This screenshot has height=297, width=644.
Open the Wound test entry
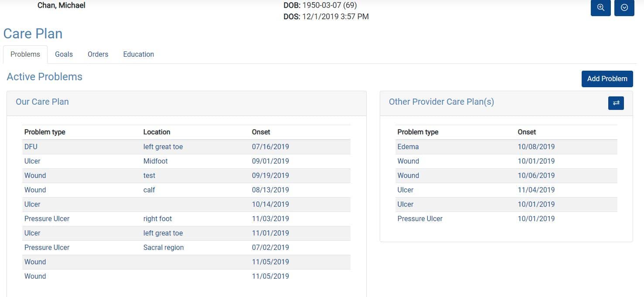point(186,175)
